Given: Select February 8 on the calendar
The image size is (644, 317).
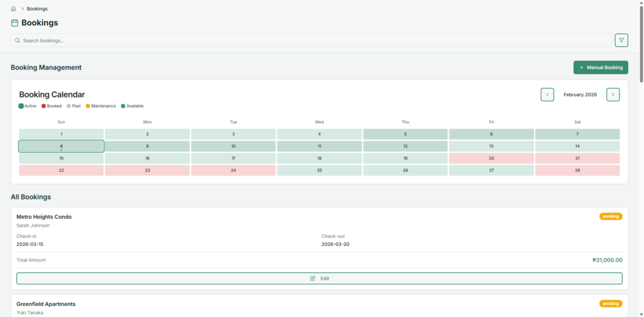Looking at the screenshot, I should pos(61,146).
